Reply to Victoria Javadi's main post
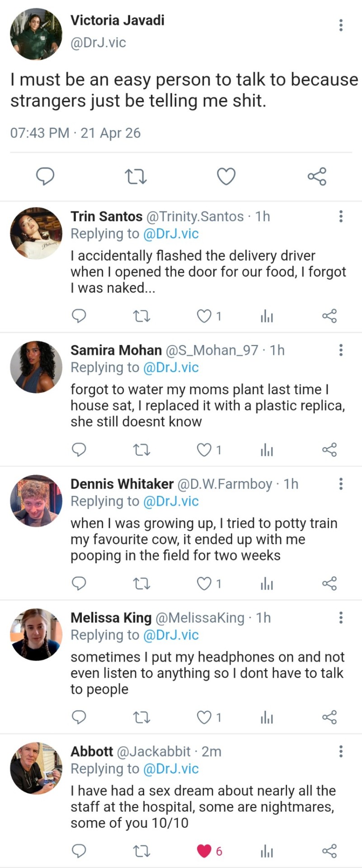This screenshot has height=868, width=362. point(45,176)
